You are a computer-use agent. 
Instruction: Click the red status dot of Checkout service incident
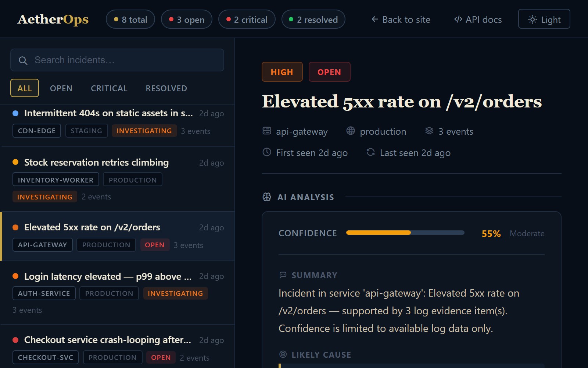pos(15,340)
